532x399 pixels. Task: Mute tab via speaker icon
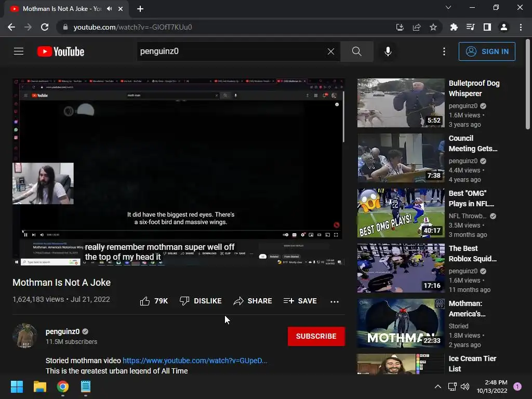tap(109, 8)
